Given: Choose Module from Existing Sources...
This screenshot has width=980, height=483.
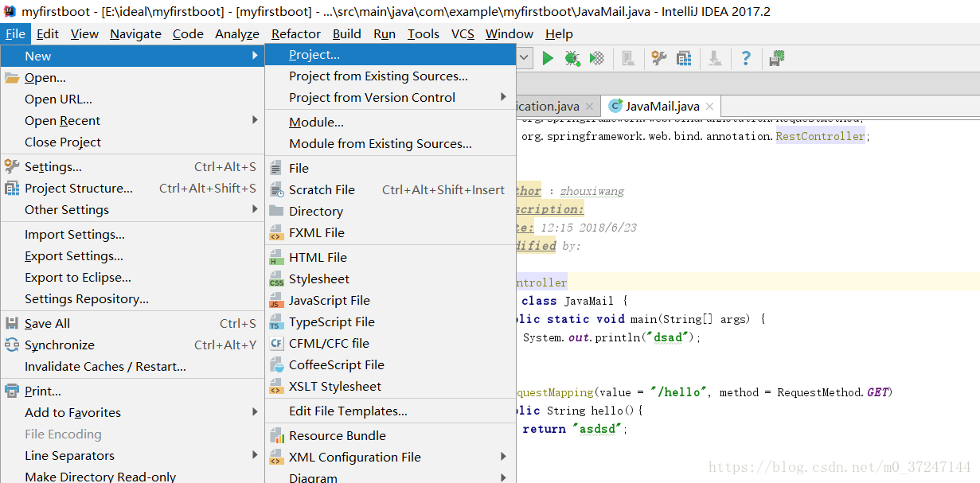Looking at the screenshot, I should [x=390, y=144].
